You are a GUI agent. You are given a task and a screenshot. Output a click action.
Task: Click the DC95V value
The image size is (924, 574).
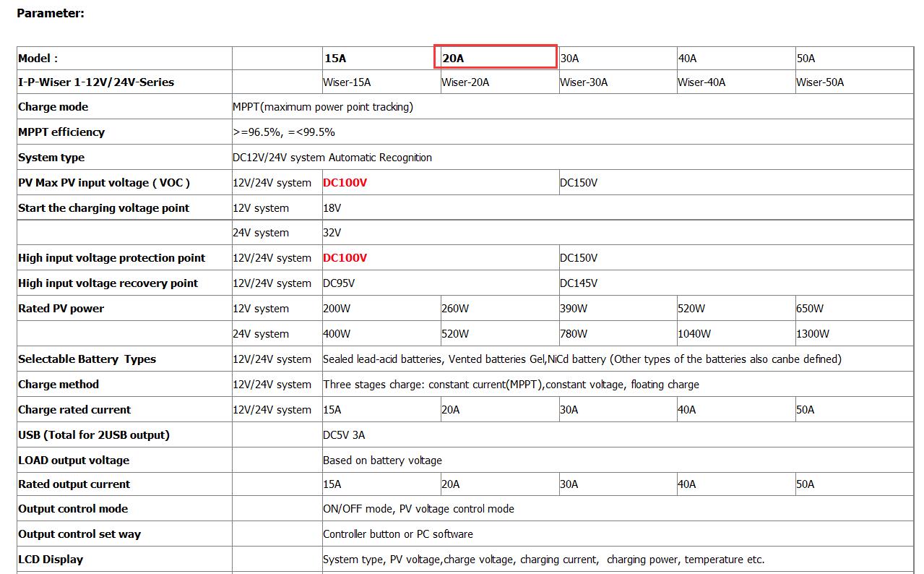(339, 283)
